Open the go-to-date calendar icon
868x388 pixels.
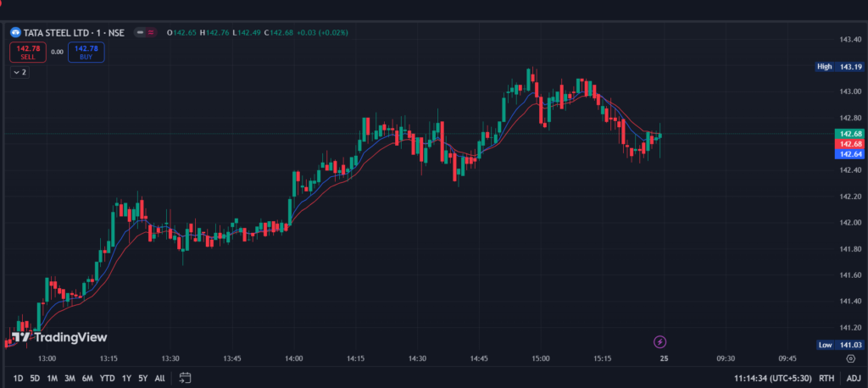point(186,378)
